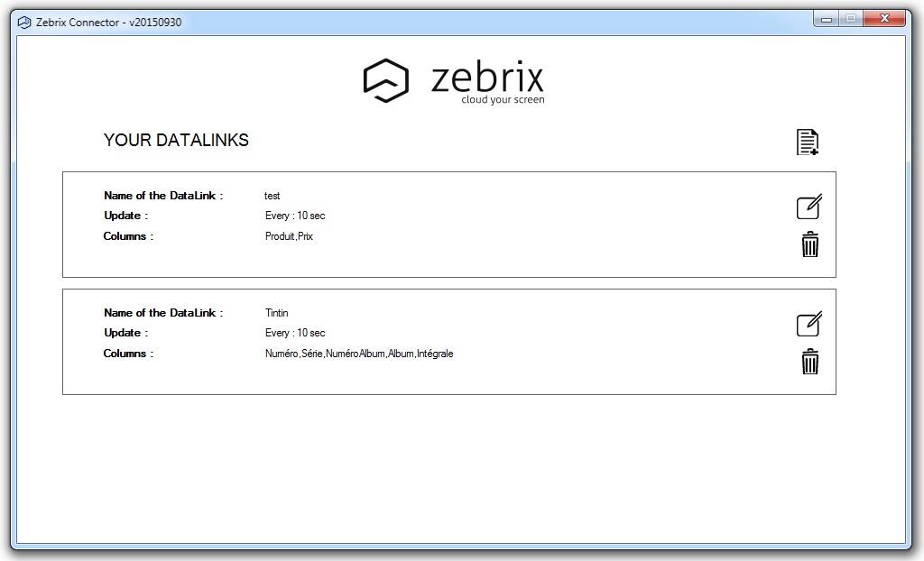Click the cloud your screen tagline
The image size is (924, 561).
(503, 100)
